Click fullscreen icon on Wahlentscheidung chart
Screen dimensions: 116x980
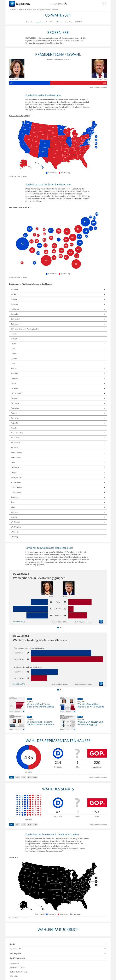[101, 684]
